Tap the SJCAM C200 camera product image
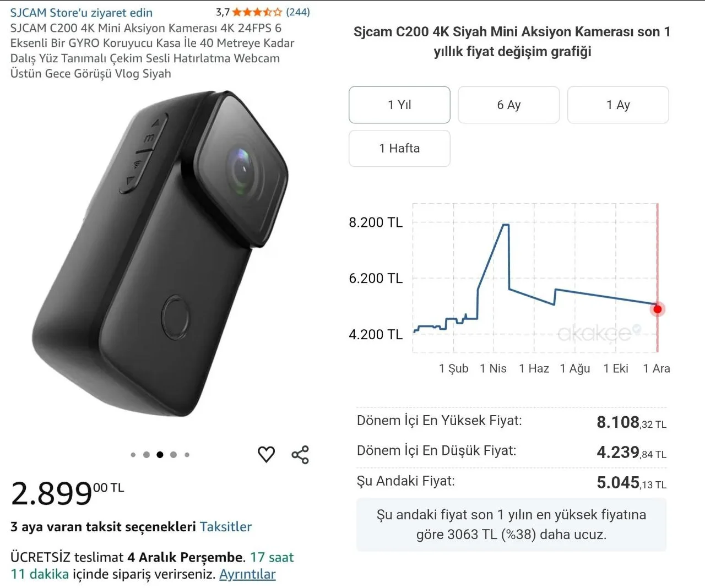705x588 pixels. pyautogui.click(x=160, y=253)
